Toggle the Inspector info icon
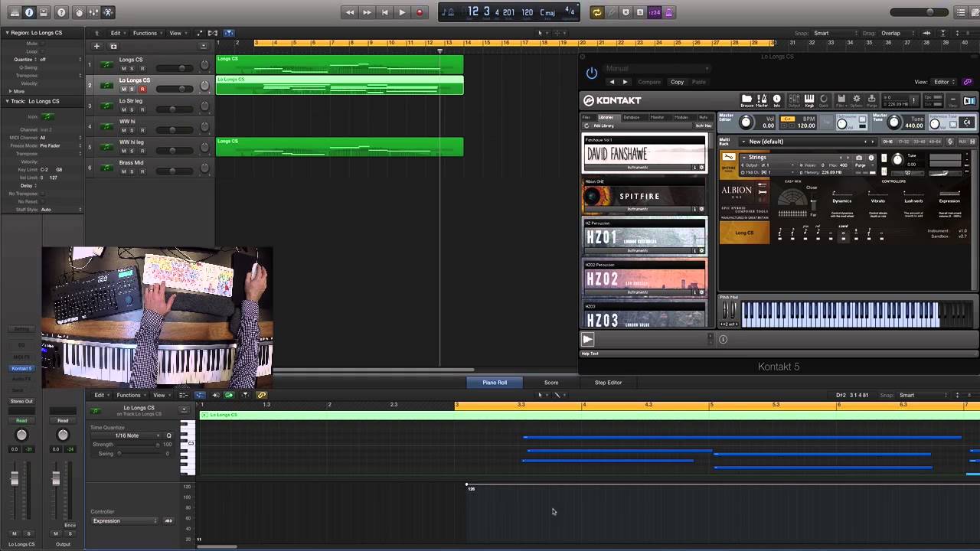The width and height of the screenshot is (980, 551). (x=29, y=12)
